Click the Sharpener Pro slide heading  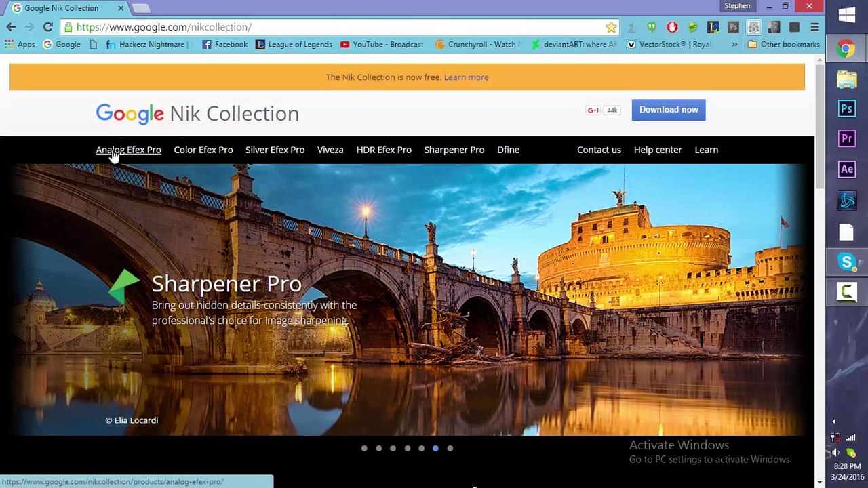coord(226,284)
